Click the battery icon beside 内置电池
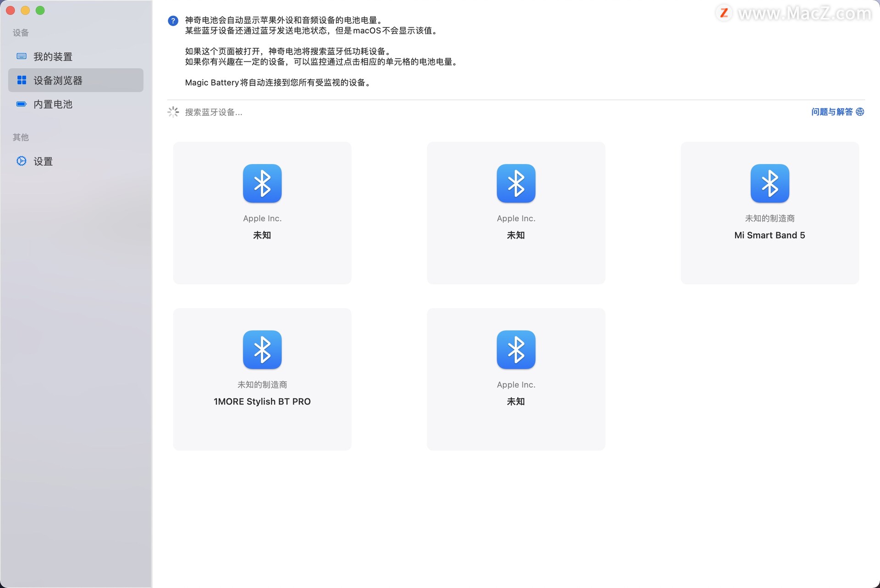 (x=22, y=104)
